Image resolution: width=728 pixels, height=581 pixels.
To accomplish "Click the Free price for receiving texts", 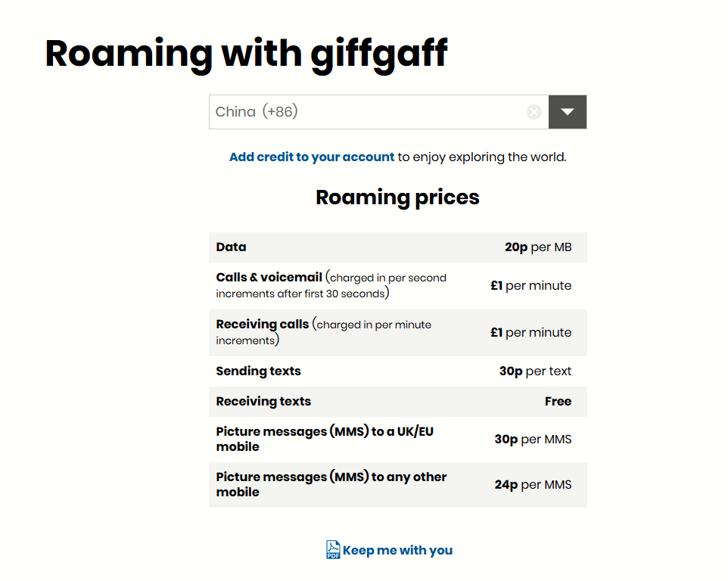I will pos(558,402).
